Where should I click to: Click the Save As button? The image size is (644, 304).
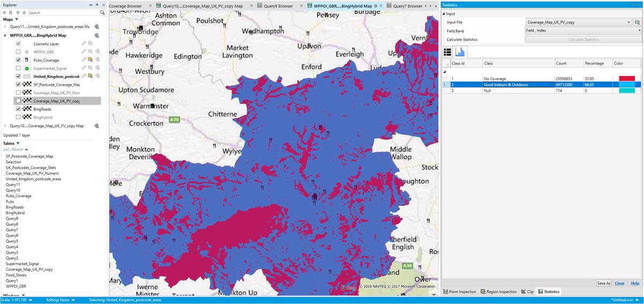coord(604,283)
